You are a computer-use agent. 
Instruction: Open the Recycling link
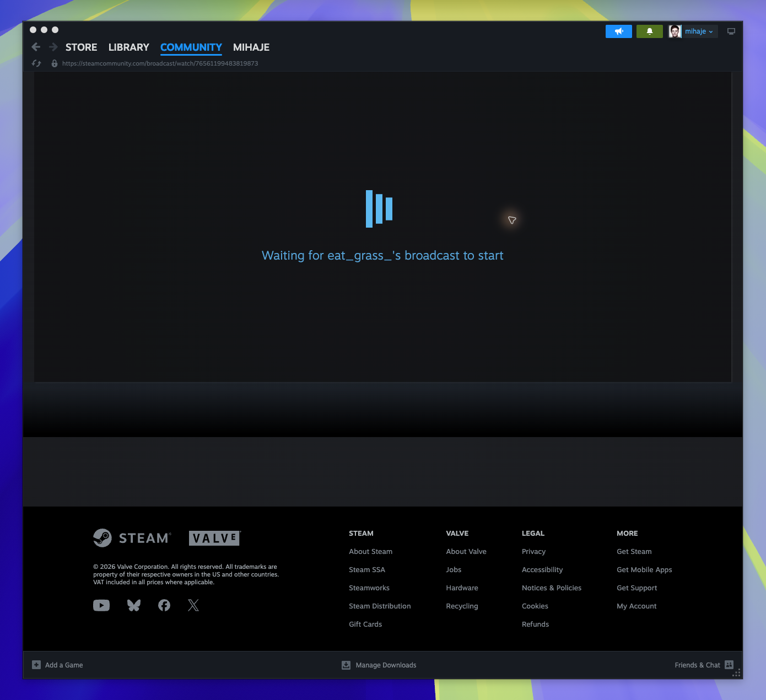(x=462, y=606)
